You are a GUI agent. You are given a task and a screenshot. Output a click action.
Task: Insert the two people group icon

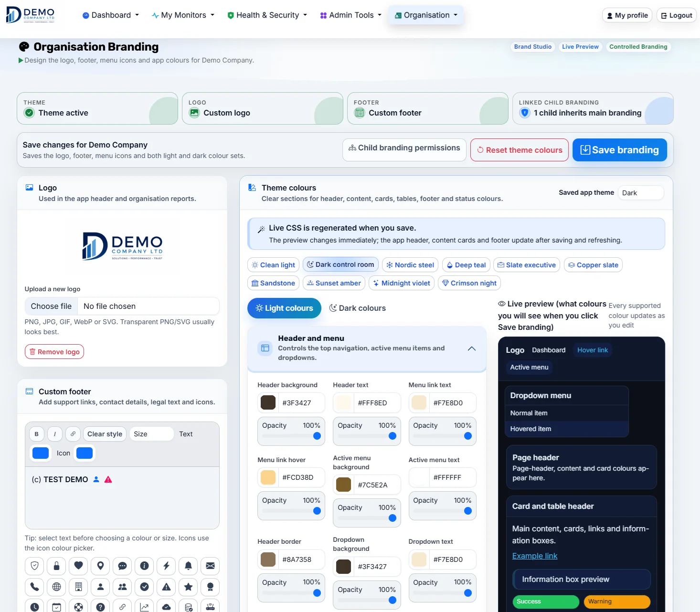pyautogui.click(x=122, y=587)
